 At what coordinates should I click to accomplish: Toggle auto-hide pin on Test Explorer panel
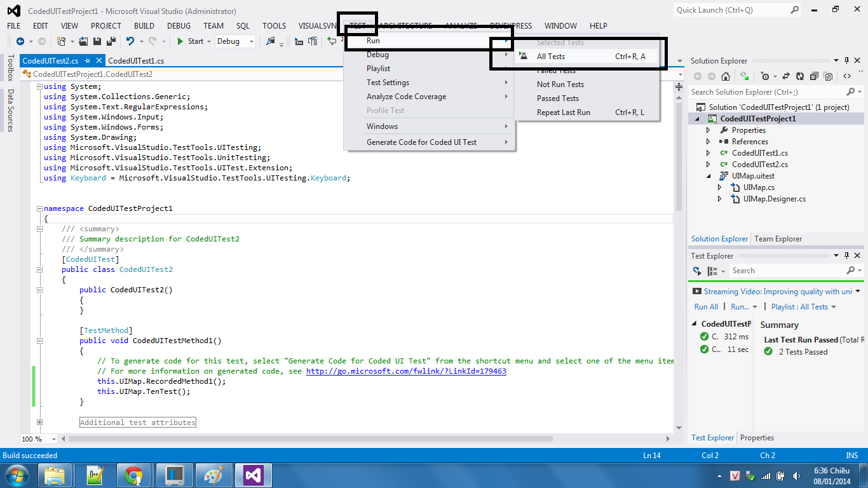click(x=846, y=256)
